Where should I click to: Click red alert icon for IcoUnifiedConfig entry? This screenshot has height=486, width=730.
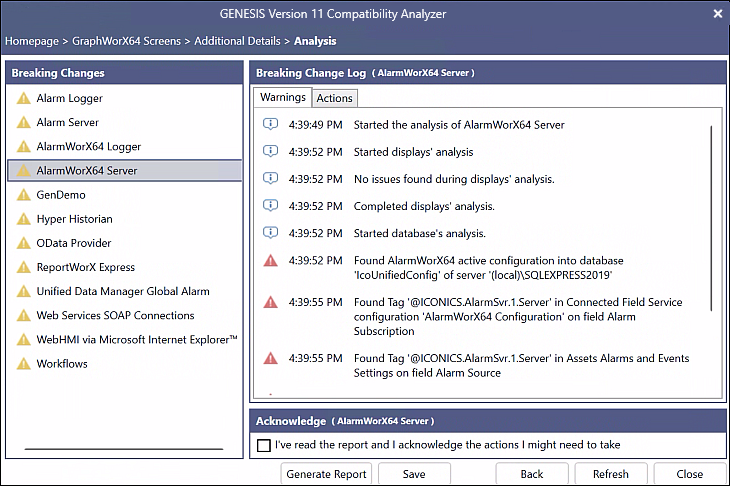click(270, 261)
